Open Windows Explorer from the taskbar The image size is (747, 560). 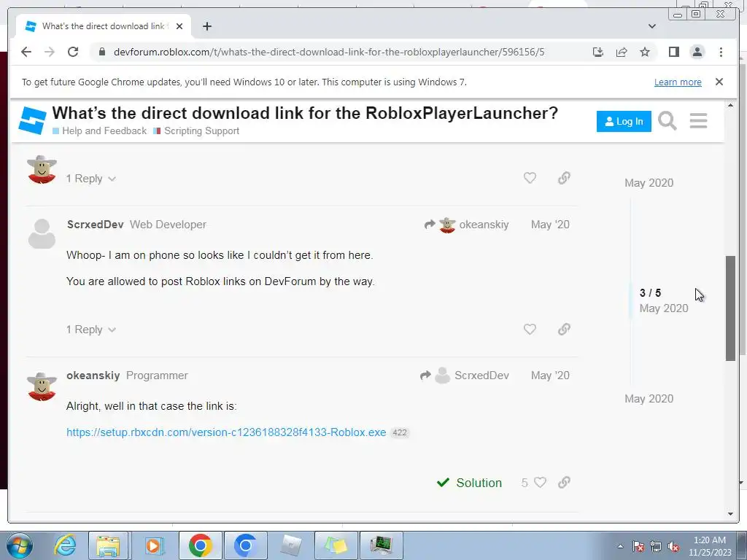[x=108, y=545]
